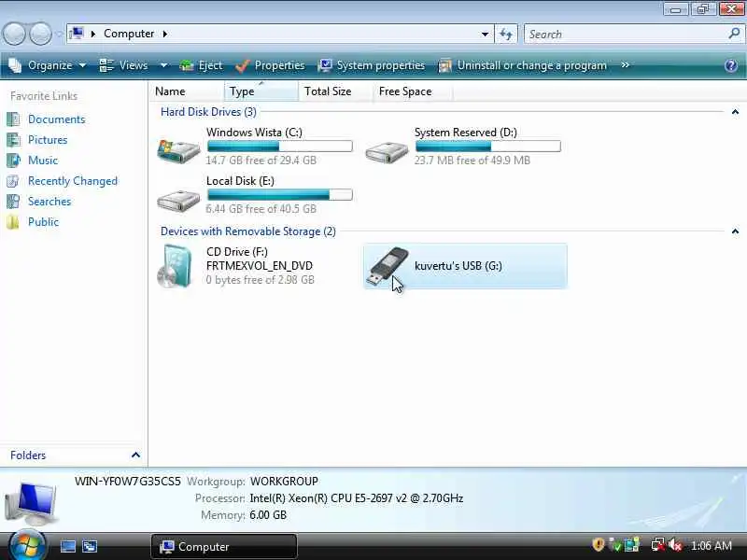Screen dimensions: 747x560
Task: Click the forward navigation arrow button
Action: 40,34
